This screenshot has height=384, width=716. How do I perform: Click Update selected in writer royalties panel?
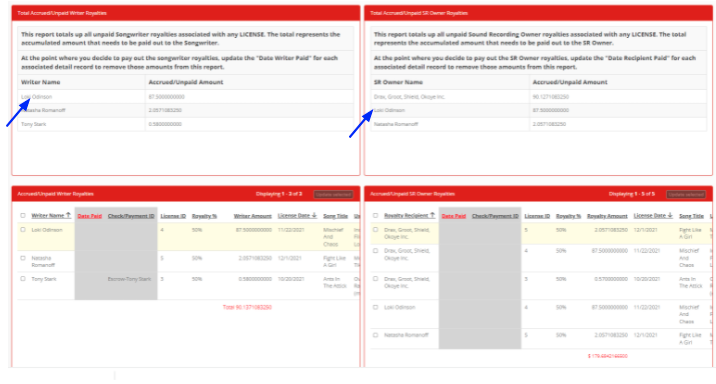(333, 195)
